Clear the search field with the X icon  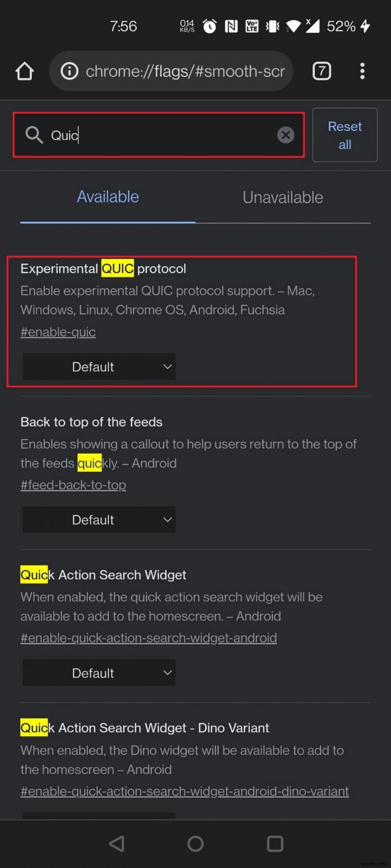[x=285, y=135]
